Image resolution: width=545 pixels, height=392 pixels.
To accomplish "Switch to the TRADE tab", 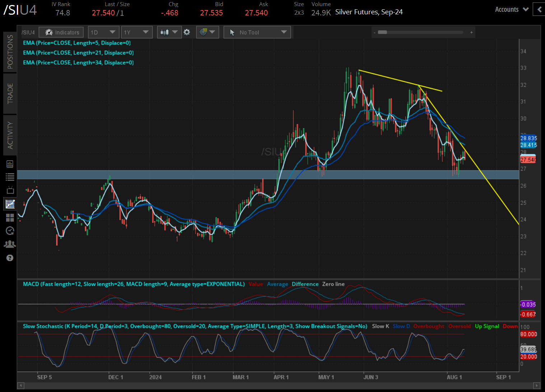I will (10, 93).
